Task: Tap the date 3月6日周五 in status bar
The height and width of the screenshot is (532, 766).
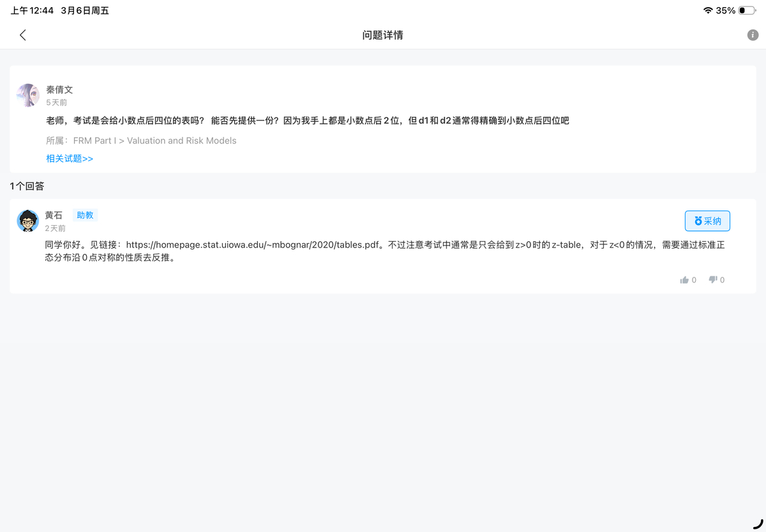Action: click(85, 10)
